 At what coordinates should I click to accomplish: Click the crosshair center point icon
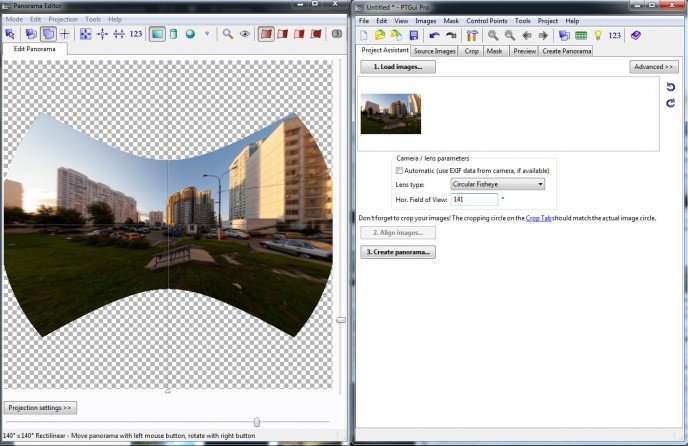coord(64,34)
